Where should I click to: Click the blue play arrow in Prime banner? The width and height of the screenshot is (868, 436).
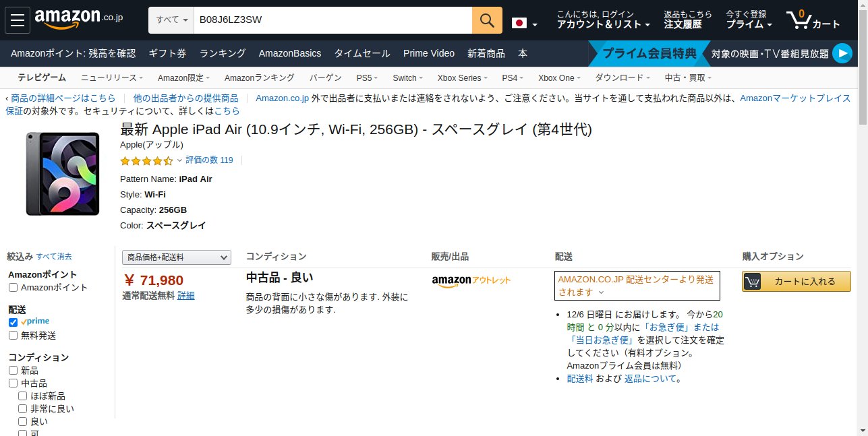[x=842, y=53]
